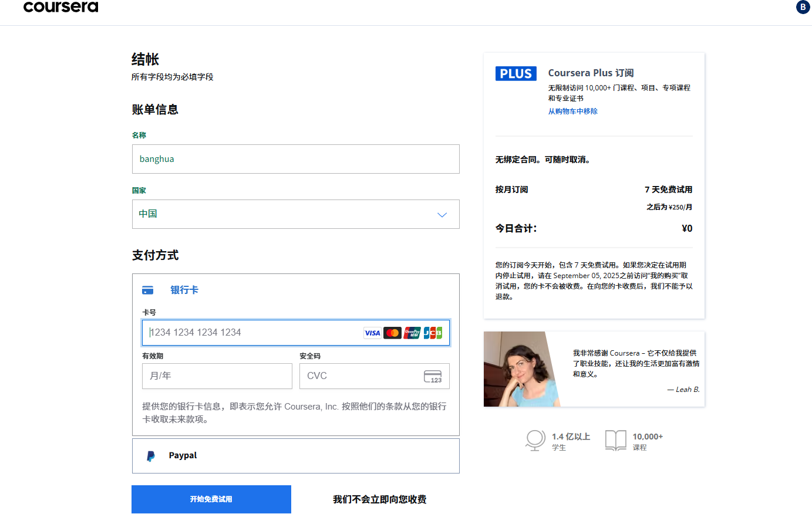This screenshot has width=812, height=514.
Task: Click the JCB card logo
Action: (433, 333)
